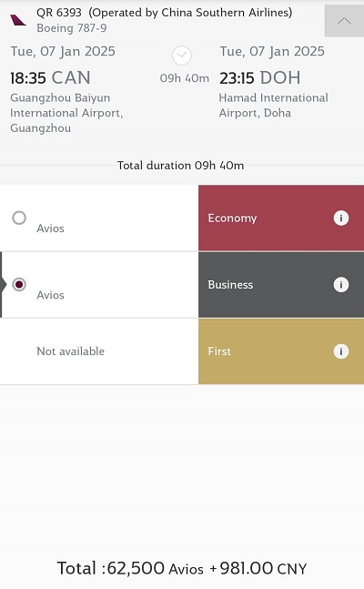Click the Total 62,500 Avios price

(182, 568)
